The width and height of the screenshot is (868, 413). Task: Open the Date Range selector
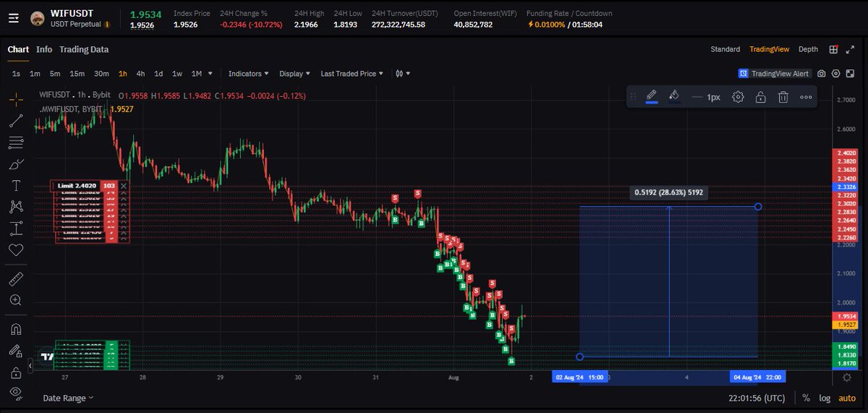pos(68,398)
